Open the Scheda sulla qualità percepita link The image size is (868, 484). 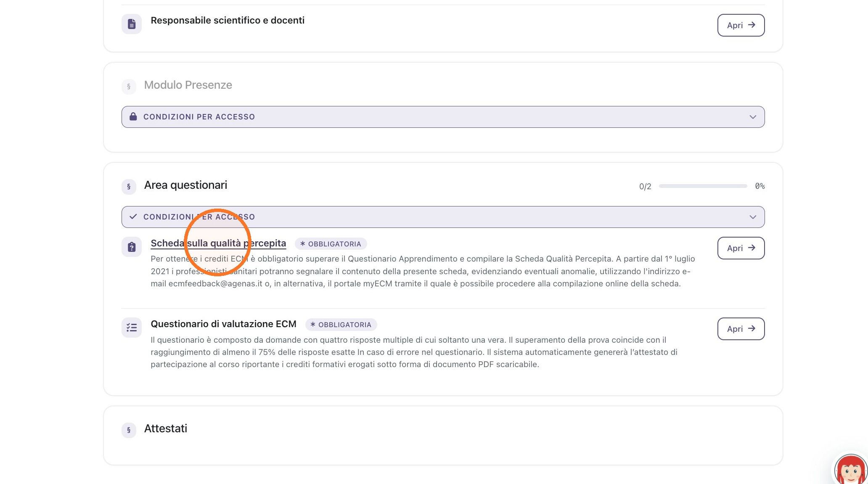point(218,243)
